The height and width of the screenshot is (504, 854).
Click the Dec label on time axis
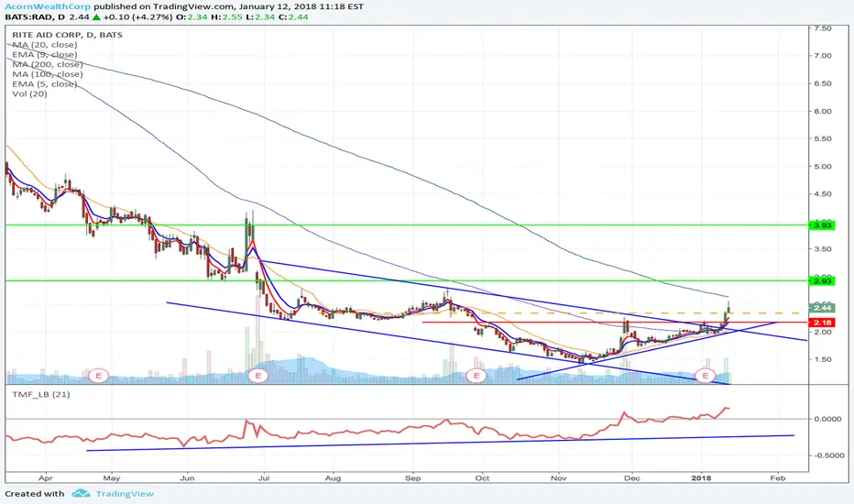pyautogui.click(x=631, y=478)
